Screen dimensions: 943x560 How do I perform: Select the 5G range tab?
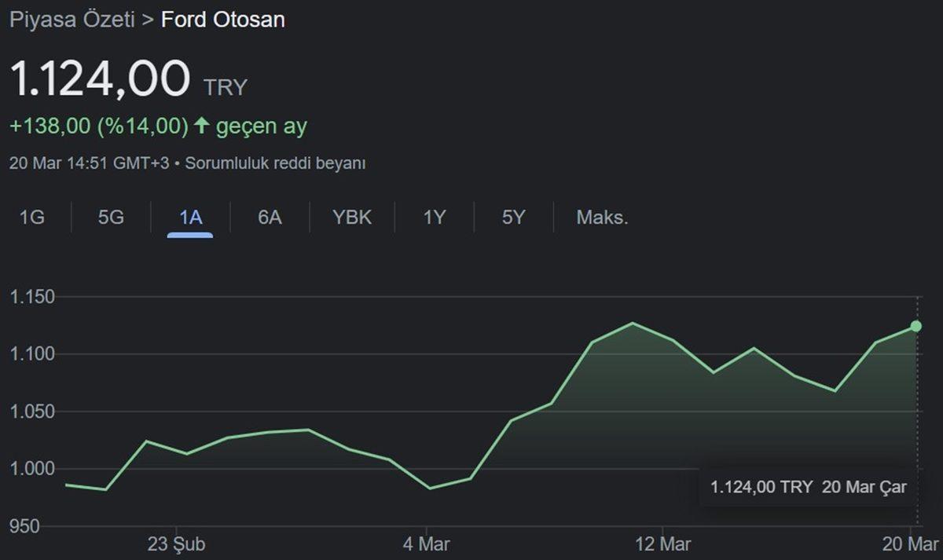(111, 218)
